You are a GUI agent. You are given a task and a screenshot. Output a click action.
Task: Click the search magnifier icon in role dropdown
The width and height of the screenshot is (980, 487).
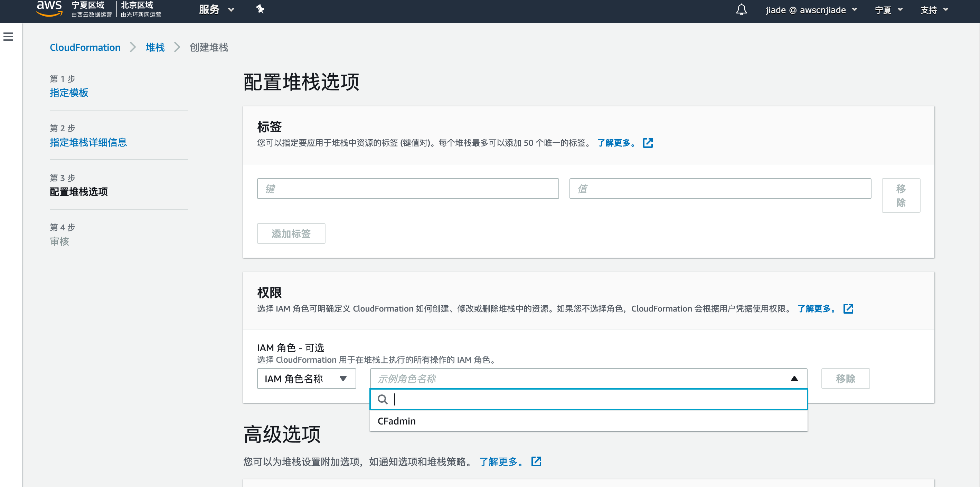382,399
